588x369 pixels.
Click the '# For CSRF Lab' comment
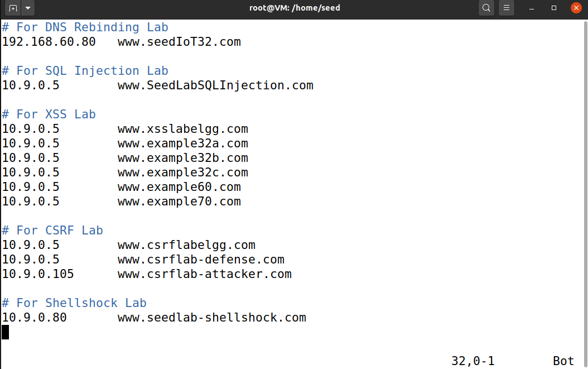click(x=52, y=230)
